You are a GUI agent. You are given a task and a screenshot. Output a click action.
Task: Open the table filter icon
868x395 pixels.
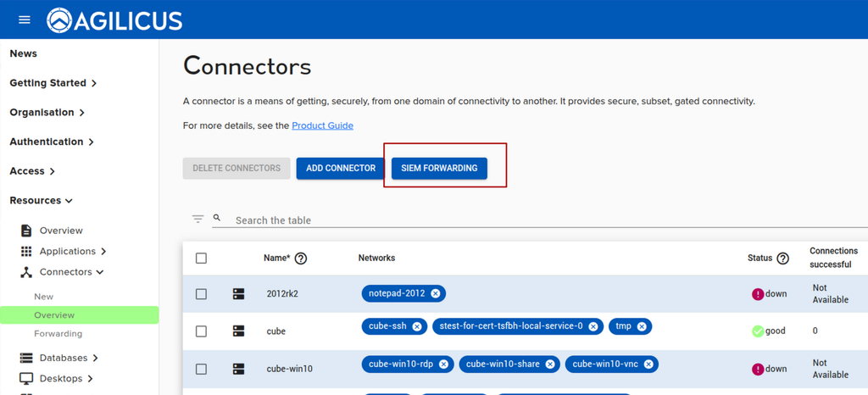point(198,219)
